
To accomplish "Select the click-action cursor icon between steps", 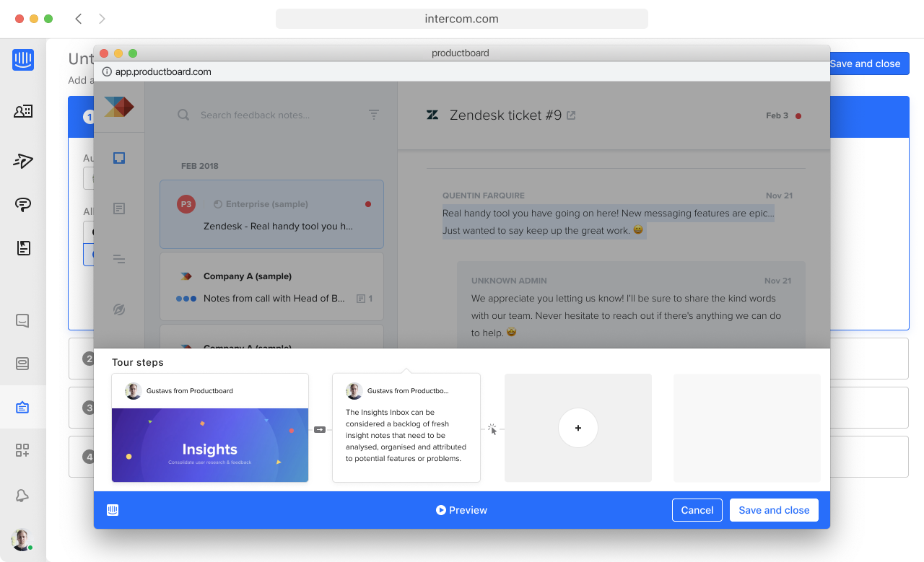I will click(492, 429).
